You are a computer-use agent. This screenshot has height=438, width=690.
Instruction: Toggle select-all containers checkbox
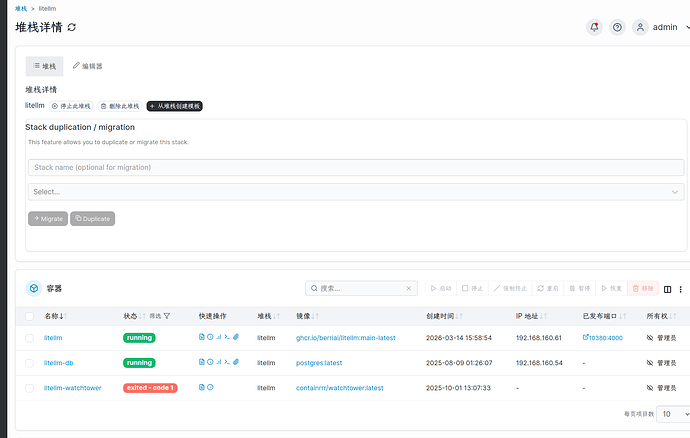pyautogui.click(x=29, y=316)
